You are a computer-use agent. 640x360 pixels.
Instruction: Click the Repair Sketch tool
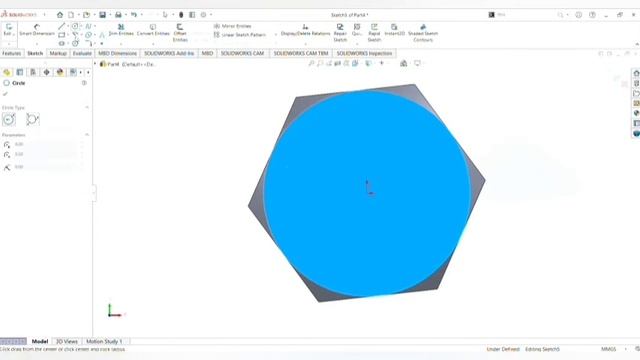(x=340, y=33)
